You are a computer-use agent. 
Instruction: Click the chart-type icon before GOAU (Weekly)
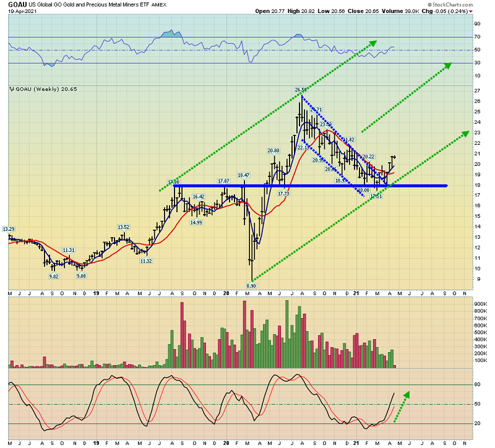[x=12, y=89]
